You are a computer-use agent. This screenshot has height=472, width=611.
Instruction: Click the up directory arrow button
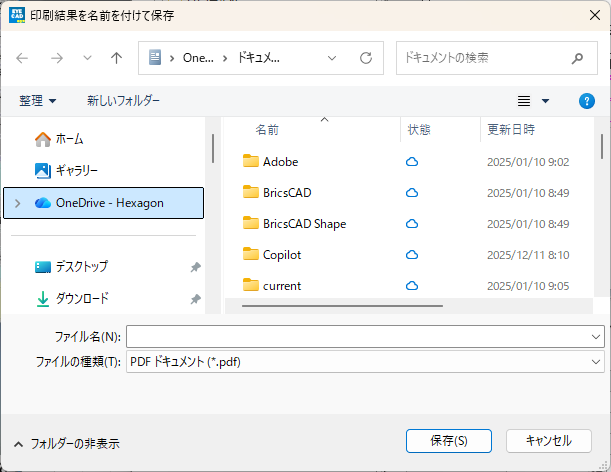coord(116,58)
